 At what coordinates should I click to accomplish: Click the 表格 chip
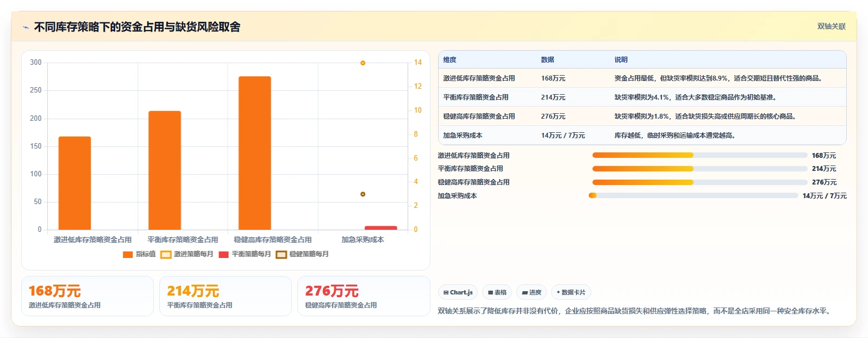click(x=497, y=292)
